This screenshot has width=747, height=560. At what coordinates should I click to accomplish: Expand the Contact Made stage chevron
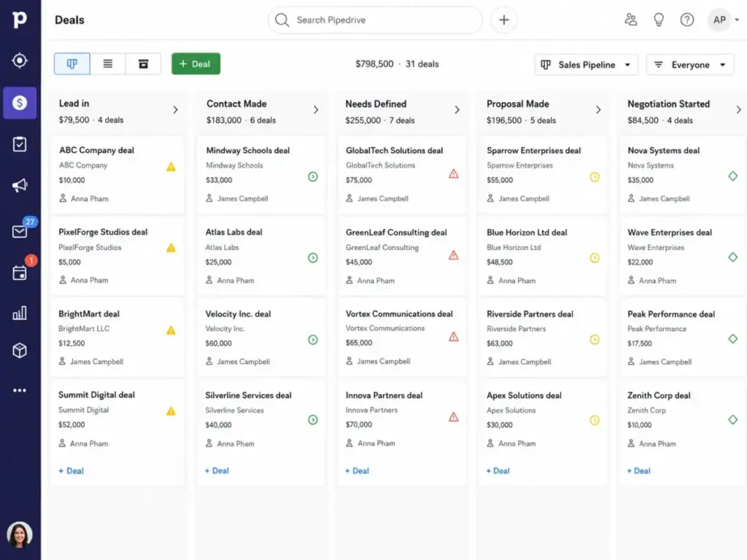(316, 110)
